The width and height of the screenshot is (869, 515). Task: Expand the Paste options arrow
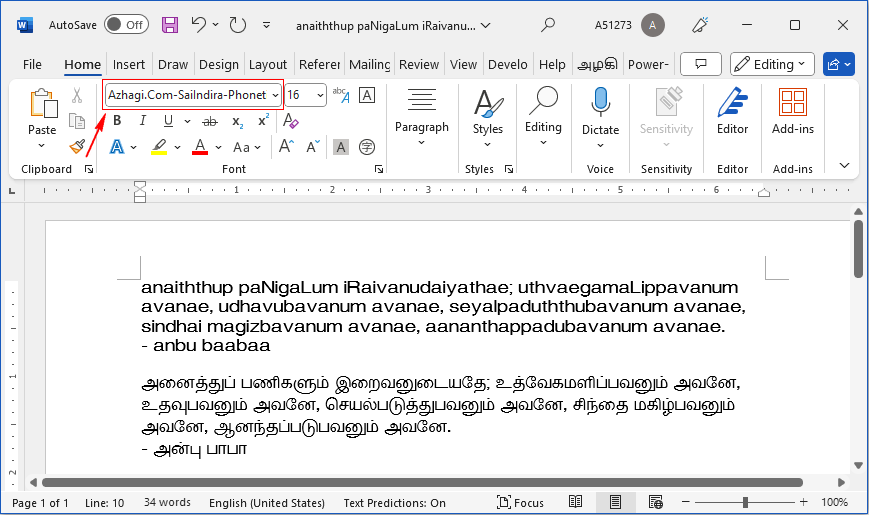coord(42,146)
